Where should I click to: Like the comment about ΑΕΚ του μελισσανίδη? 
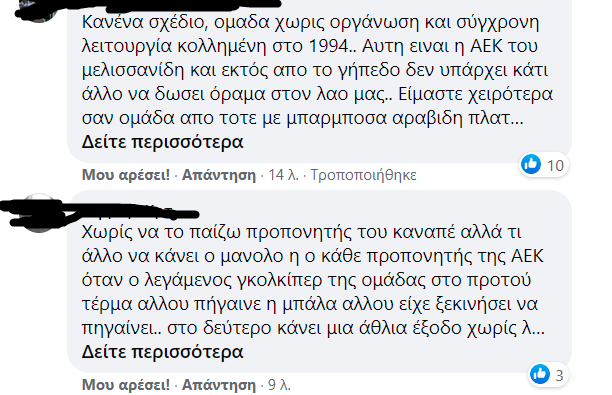(x=126, y=174)
